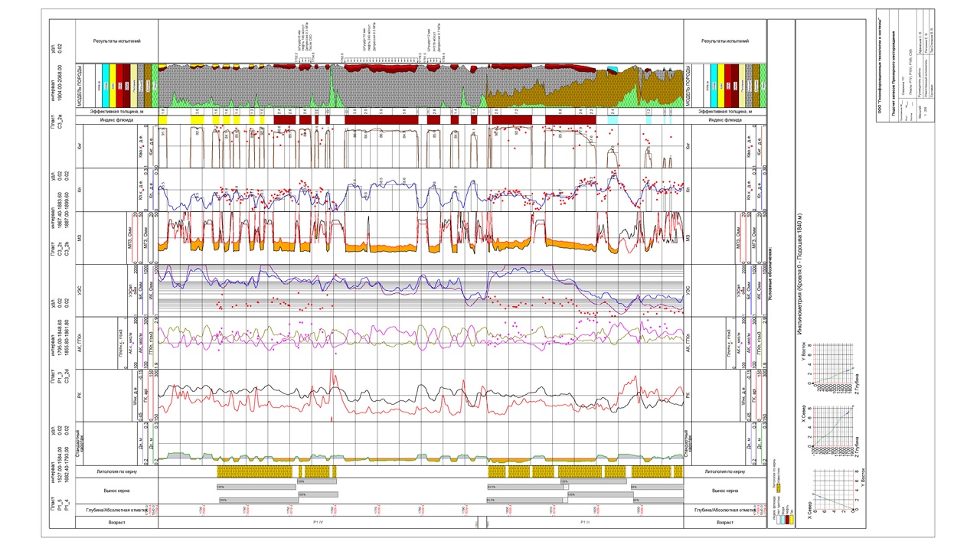Viewport: 980px width, 551px height.
Task: Click the 'P1 III' age interval label
Action: 586,522
